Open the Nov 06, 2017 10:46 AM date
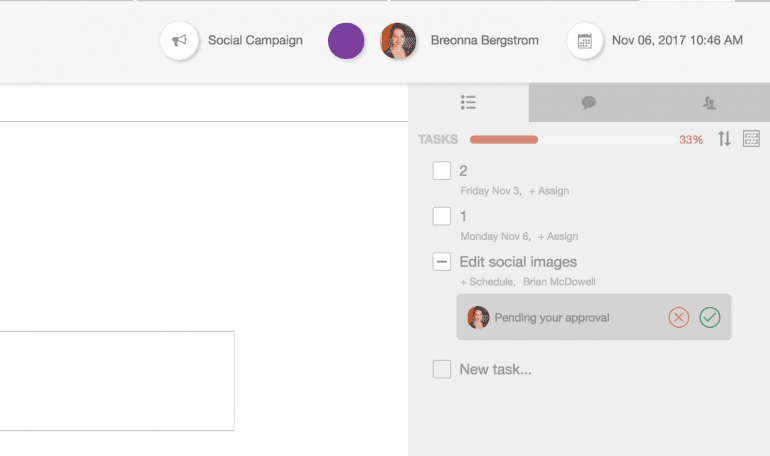Screen dimensions: 770x456 coord(677,41)
